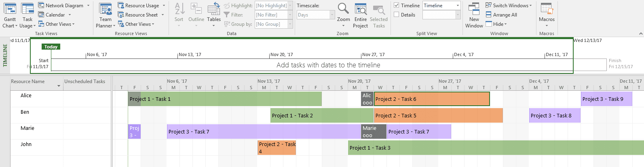Select the orange Project 2 - Task 5 bar
Viewport: 644px width, 167px height.
(x=438, y=115)
